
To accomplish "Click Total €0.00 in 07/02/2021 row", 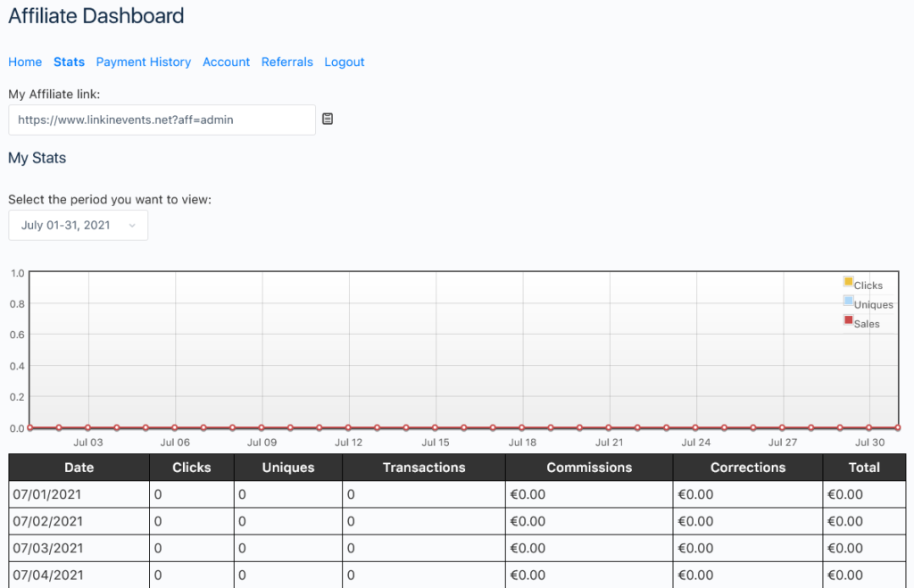I will coord(864,521).
